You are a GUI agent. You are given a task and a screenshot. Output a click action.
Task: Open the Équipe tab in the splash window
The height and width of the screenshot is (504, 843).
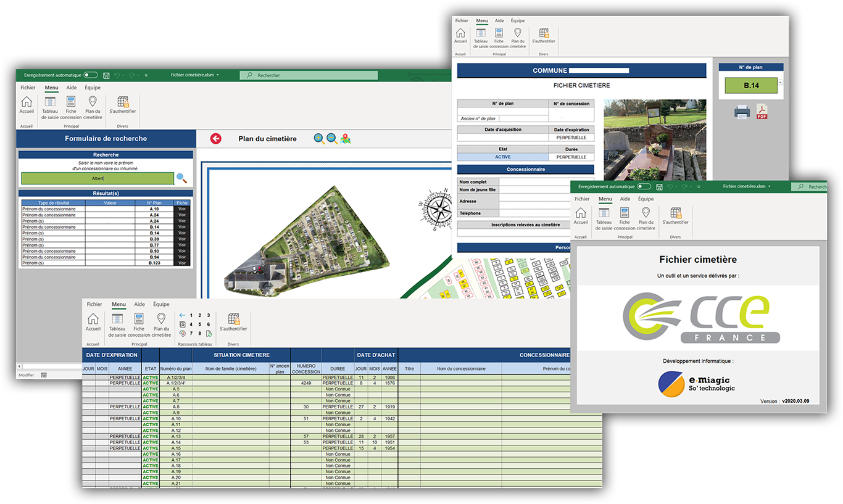coord(646,199)
